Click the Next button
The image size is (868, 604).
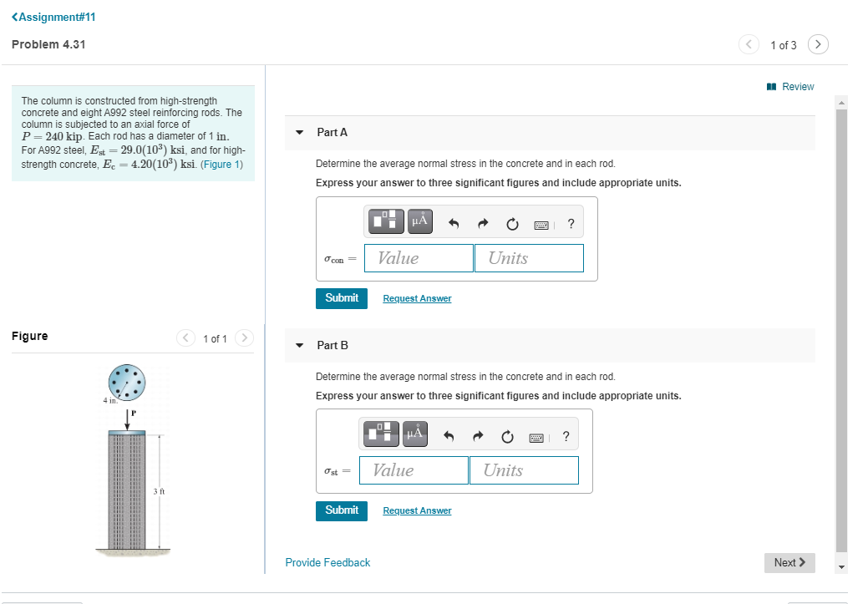(x=790, y=562)
